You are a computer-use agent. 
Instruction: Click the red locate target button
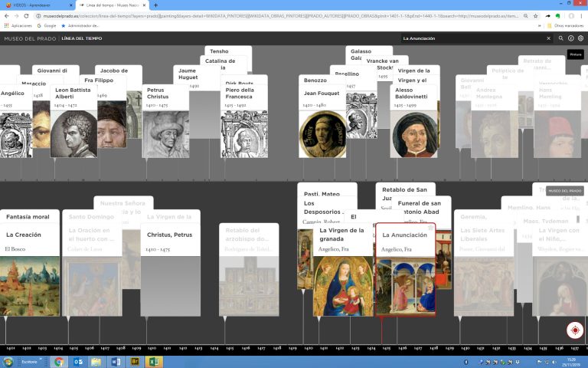click(575, 330)
